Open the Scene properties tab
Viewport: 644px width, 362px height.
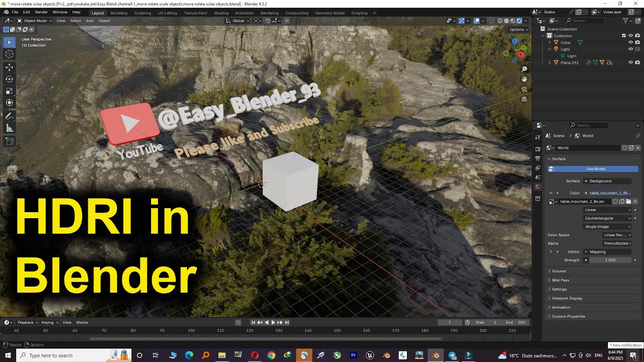tap(538, 177)
